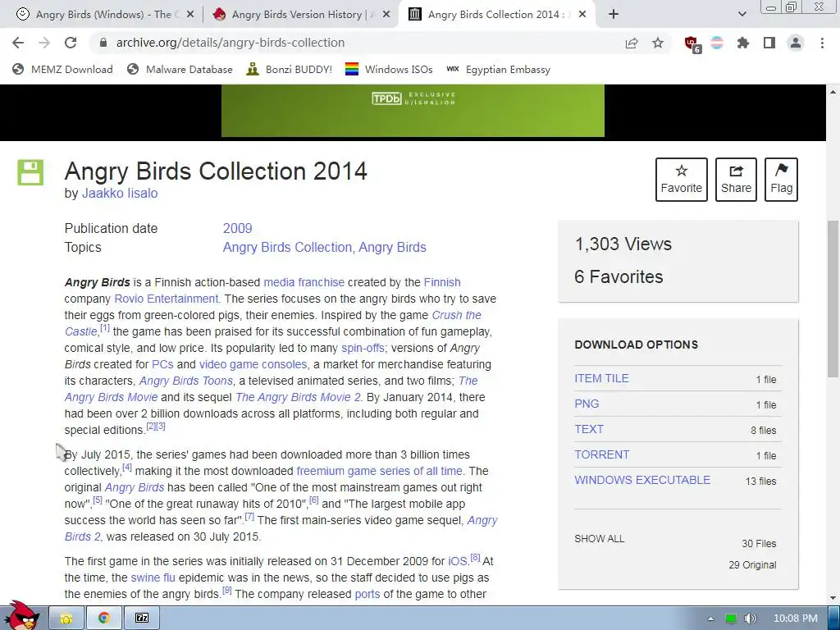Open the 7-Zip taskbar icon
The height and width of the screenshot is (630, 840).
coord(141,619)
